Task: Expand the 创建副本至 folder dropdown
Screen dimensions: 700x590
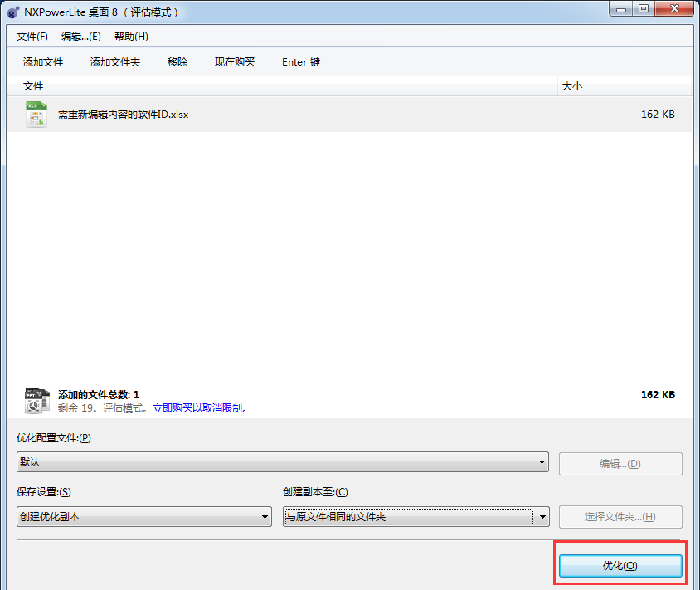Action: coord(416,517)
